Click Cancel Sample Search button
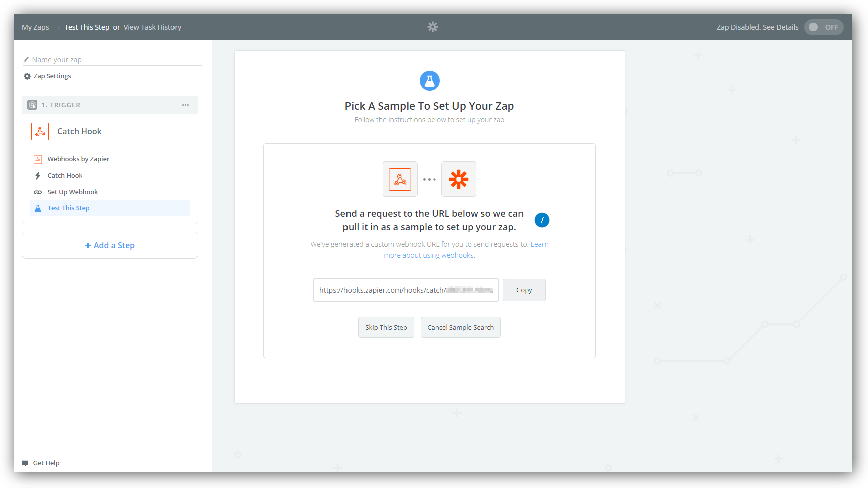The height and width of the screenshot is (488, 868). (x=461, y=328)
